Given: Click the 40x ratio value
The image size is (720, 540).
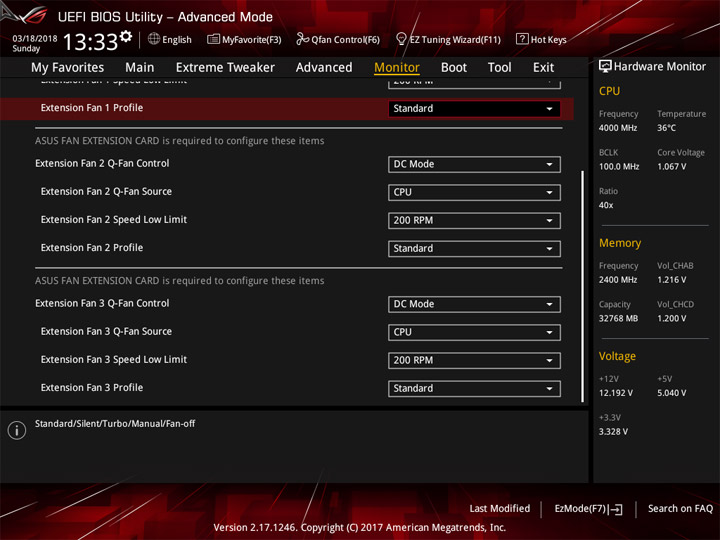Looking at the screenshot, I should pos(606,205).
